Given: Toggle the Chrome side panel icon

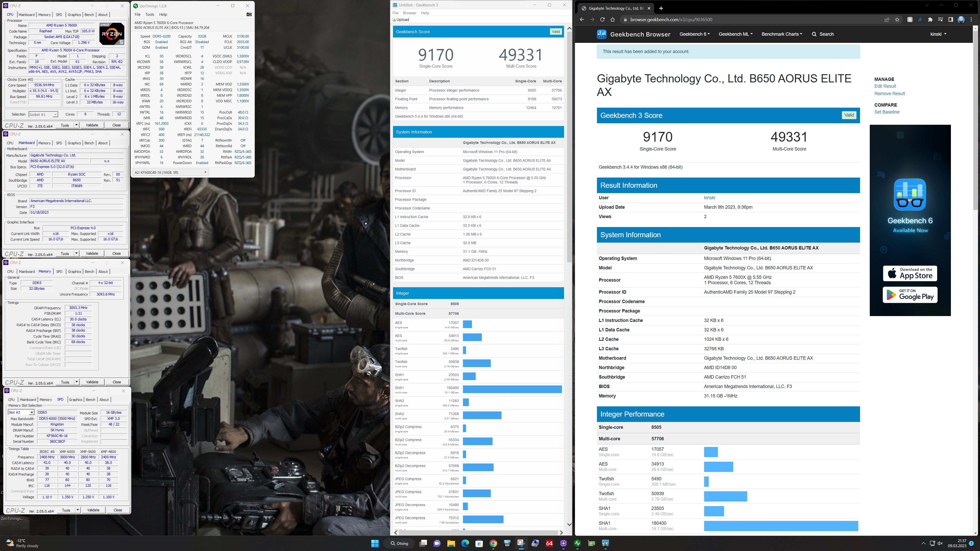Looking at the screenshot, I should click(x=950, y=19).
